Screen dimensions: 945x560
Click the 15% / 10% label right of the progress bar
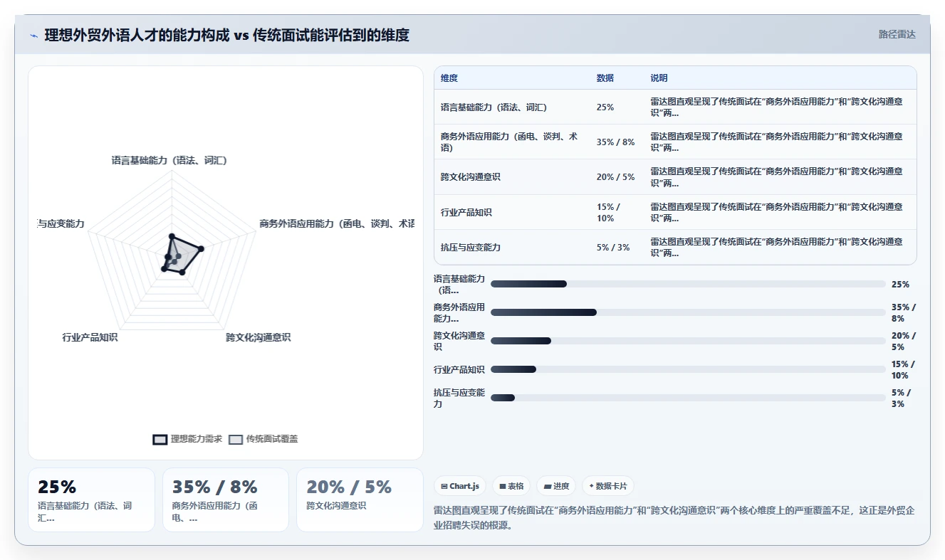tap(902, 369)
